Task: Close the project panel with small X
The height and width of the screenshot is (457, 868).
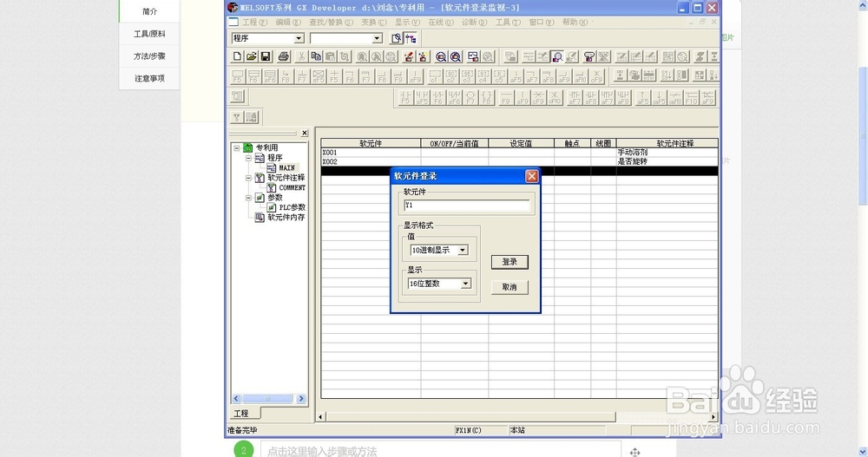Action: point(305,133)
